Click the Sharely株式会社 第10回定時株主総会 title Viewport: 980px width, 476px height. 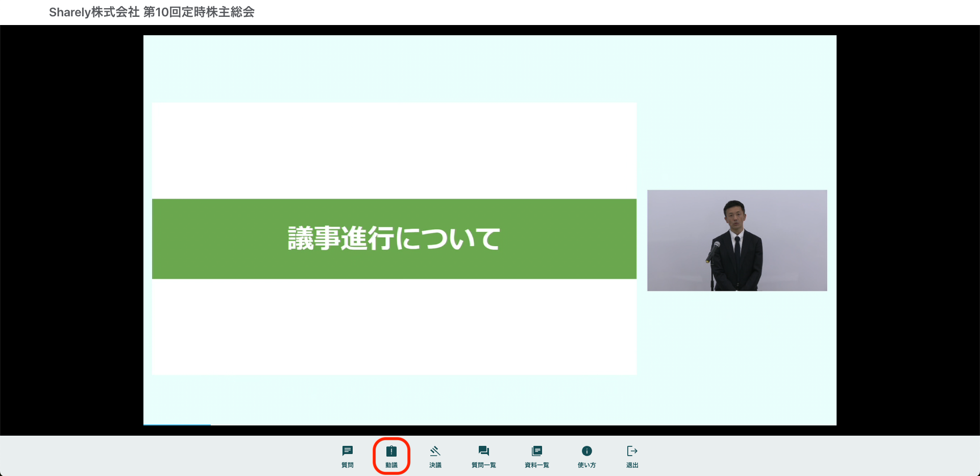[x=152, y=12]
